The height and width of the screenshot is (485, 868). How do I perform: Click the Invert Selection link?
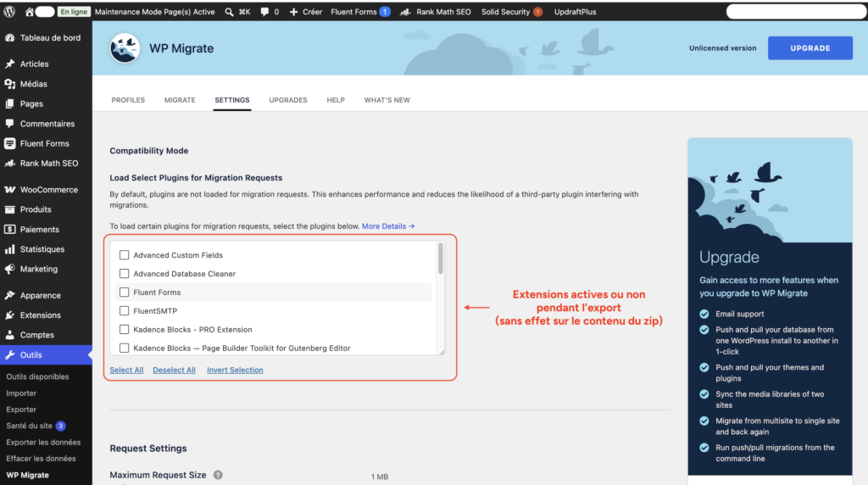pyautogui.click(x=235, y=370)
